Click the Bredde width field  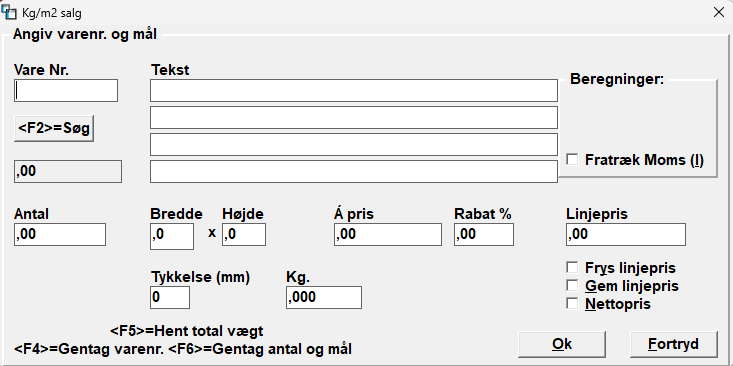coord(172,236)
